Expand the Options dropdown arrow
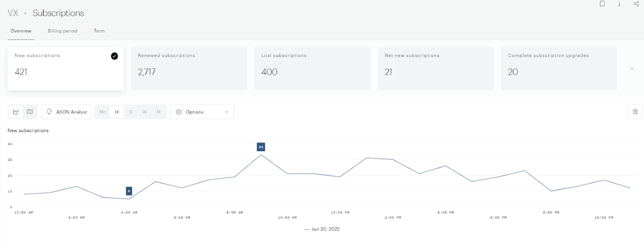 (x=226, y=112)
